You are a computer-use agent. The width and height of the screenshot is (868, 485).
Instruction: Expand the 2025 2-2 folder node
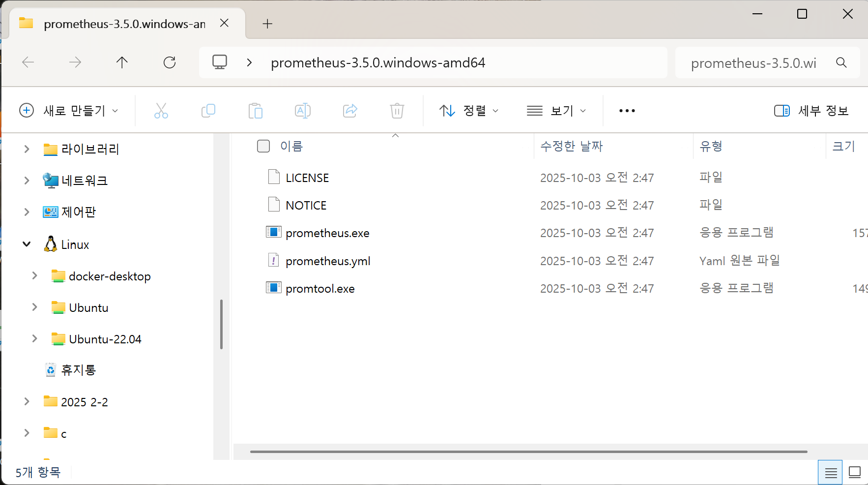point(27,401)
